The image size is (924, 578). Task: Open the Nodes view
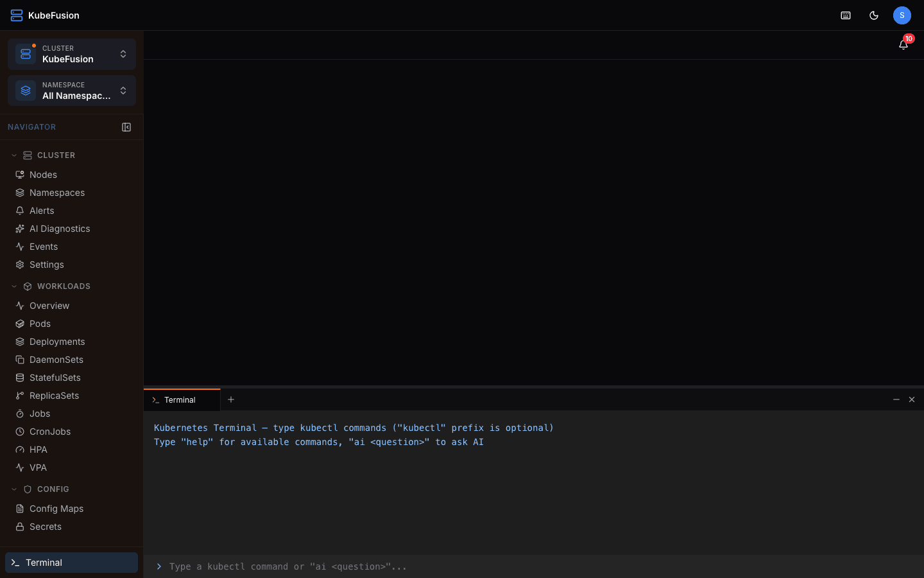coord(44,174)
